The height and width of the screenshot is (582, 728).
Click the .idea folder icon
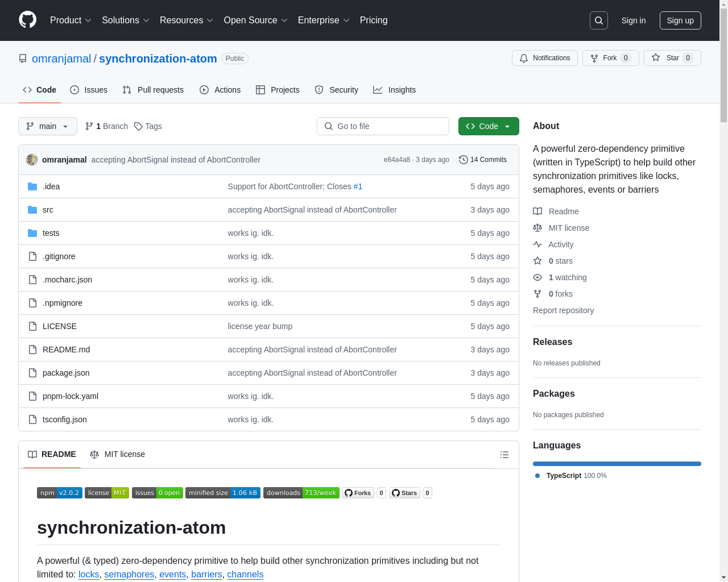click(x=32, y=186)
